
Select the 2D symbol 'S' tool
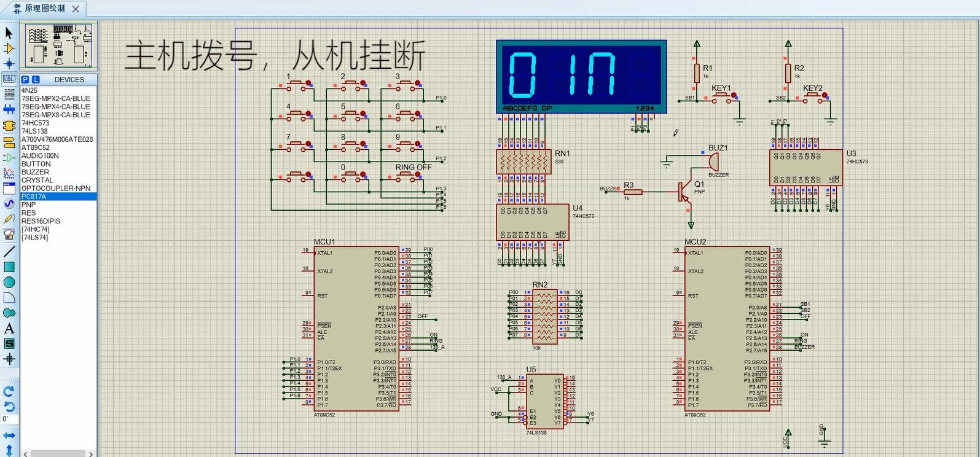[x=9, y=344]
